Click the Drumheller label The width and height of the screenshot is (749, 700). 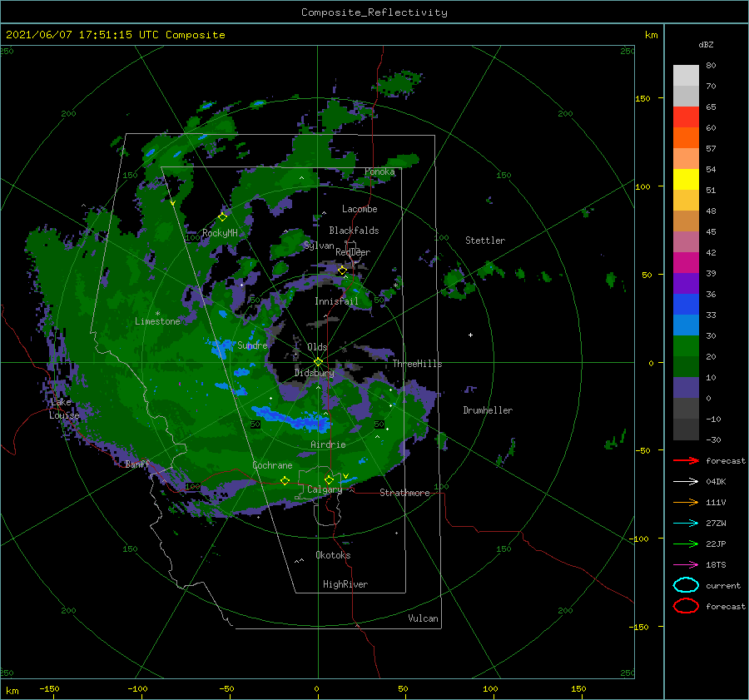(488, 410)
